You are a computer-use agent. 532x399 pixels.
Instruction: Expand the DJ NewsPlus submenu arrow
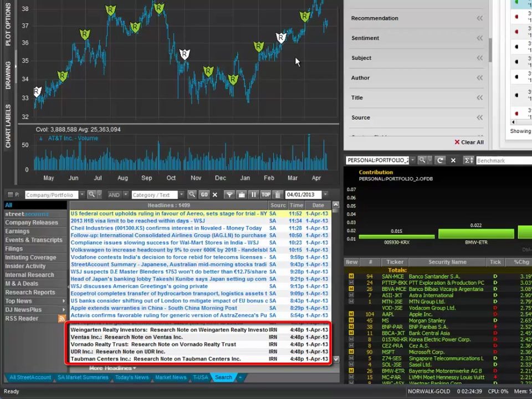[63, 309]
